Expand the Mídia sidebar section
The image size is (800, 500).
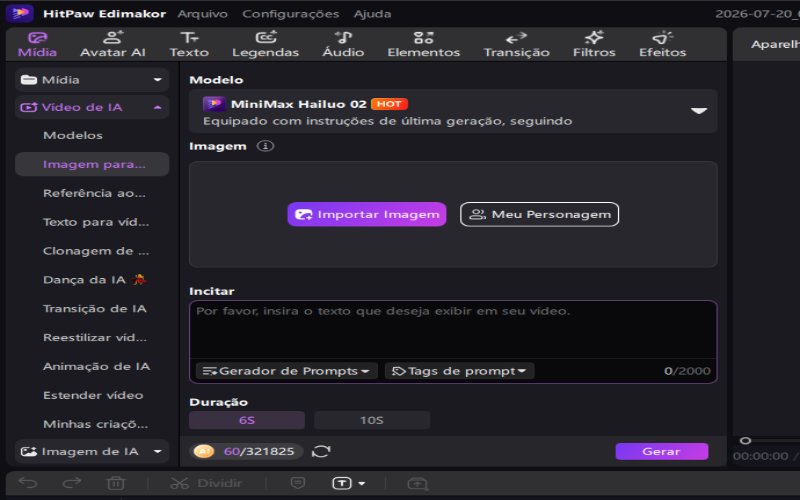(92, 80)
